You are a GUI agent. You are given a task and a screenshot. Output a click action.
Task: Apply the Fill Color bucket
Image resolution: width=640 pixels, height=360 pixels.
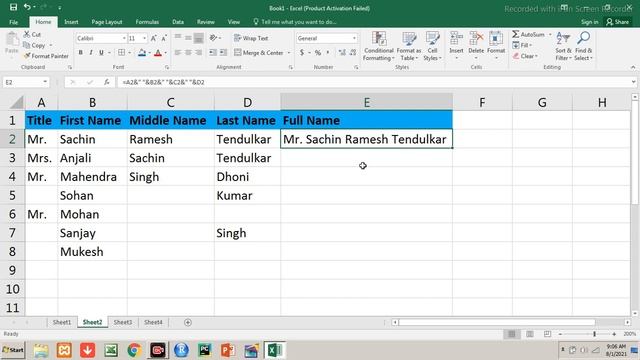point(142,52)
